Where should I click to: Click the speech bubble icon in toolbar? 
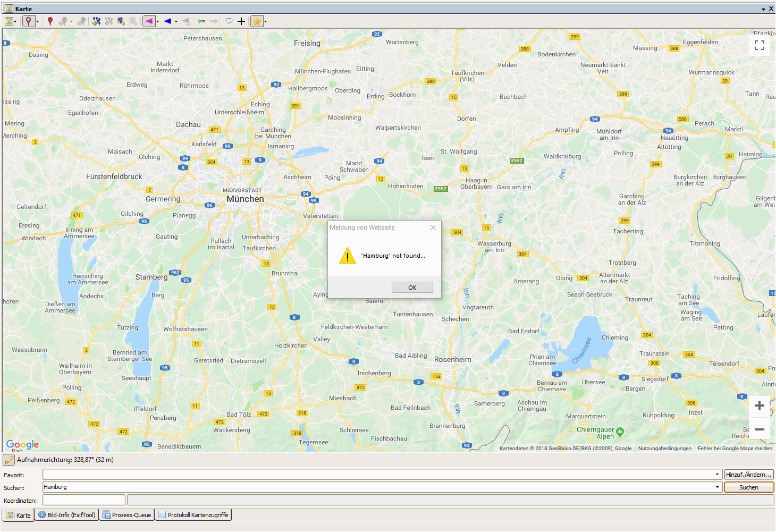coord(229,21)
